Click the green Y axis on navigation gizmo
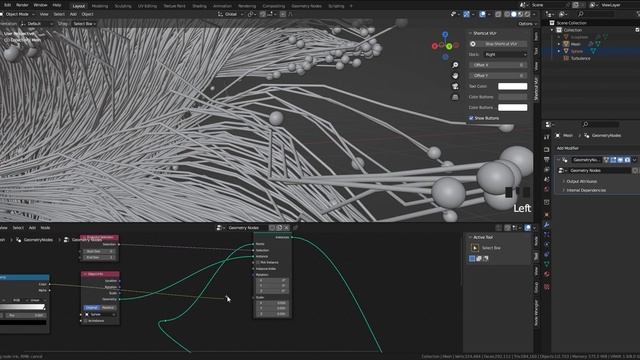The image size is (640, 360). (x=449, y=47)
